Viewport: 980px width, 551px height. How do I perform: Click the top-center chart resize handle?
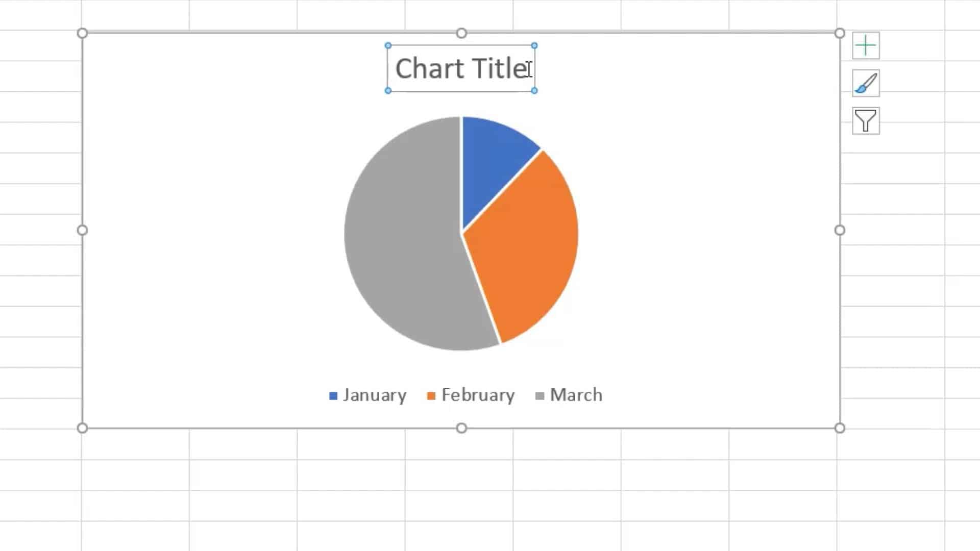(x=461, y=33)
